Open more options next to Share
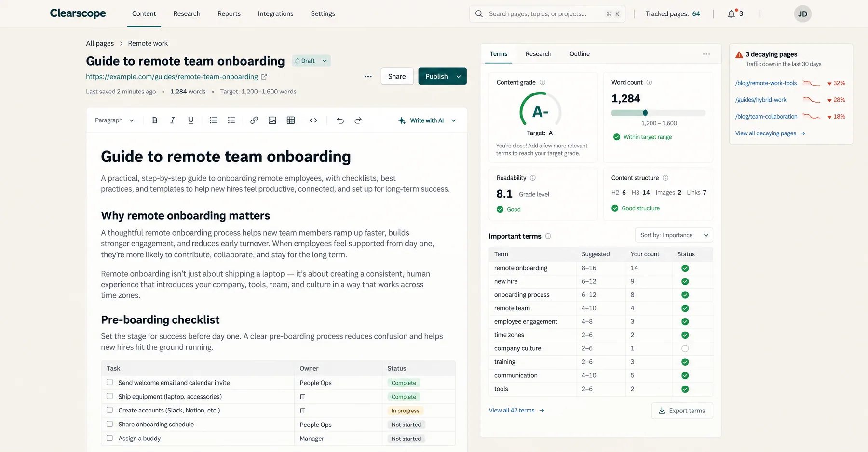 (x=368, y=77)
